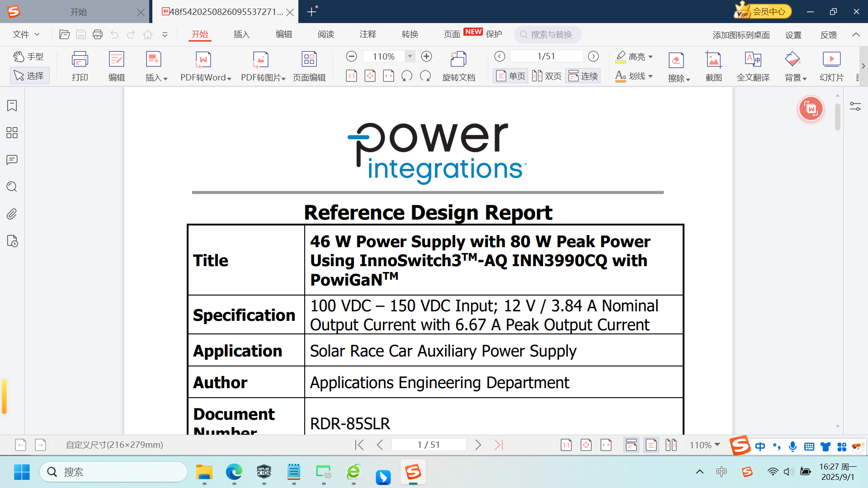Click Rotate Document (旋转文档) icon

[x=458, y=66]
